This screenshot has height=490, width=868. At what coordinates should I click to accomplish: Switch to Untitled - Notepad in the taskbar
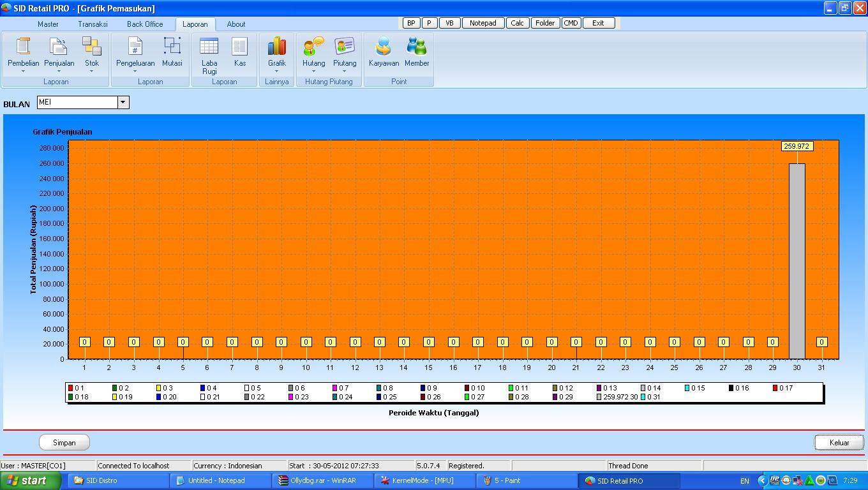pos(220,480)
